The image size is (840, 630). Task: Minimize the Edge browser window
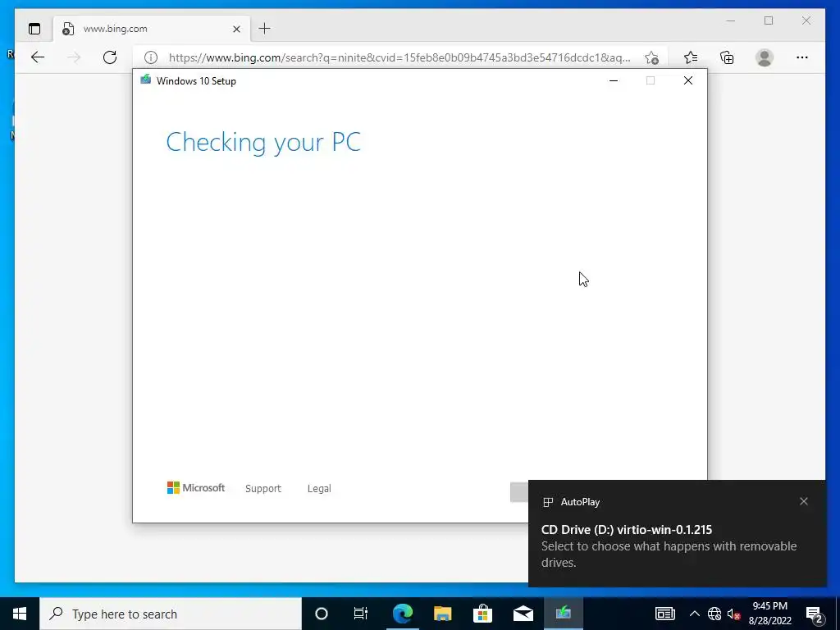tap(731, 21)
